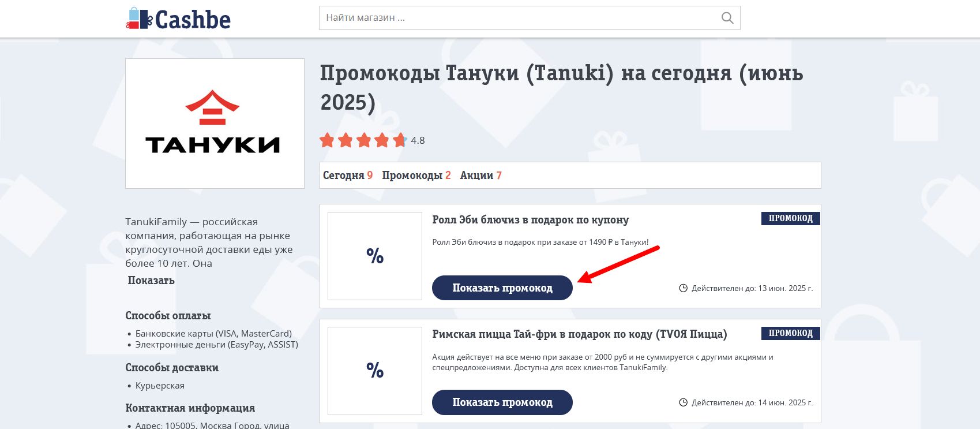Click the magnifier search icon
Image resolution: width=980 pixels, height=429 pixels.
(727, 18)
